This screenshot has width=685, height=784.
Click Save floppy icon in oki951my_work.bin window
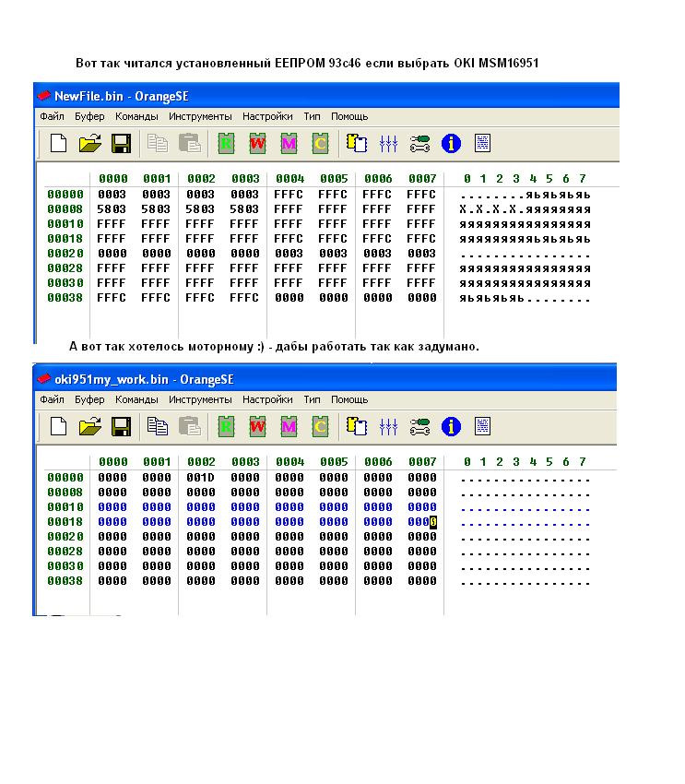click(x=121, y=426)
